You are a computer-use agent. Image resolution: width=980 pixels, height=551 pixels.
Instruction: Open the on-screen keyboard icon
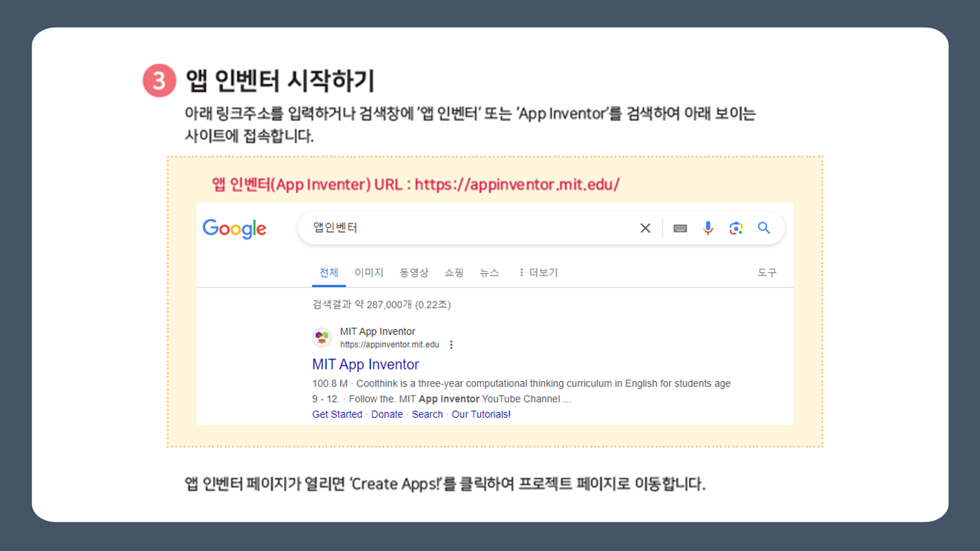[680, 228]
